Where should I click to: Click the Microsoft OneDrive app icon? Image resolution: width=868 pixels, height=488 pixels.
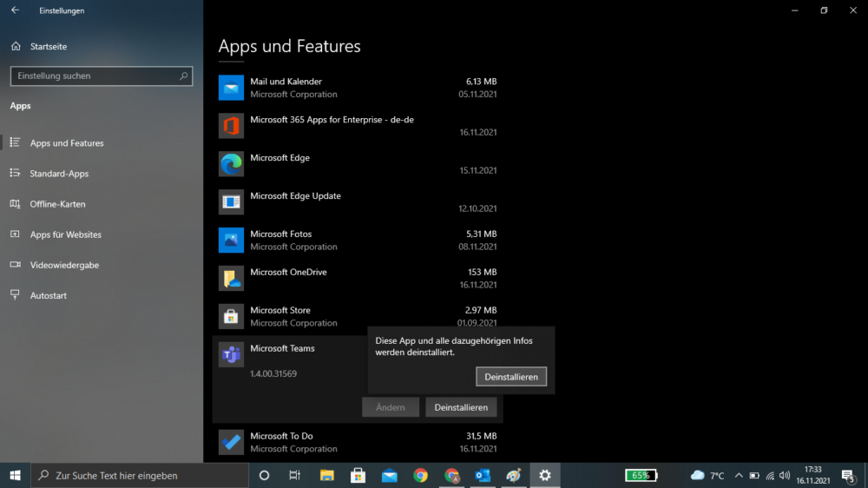(231, 279)
